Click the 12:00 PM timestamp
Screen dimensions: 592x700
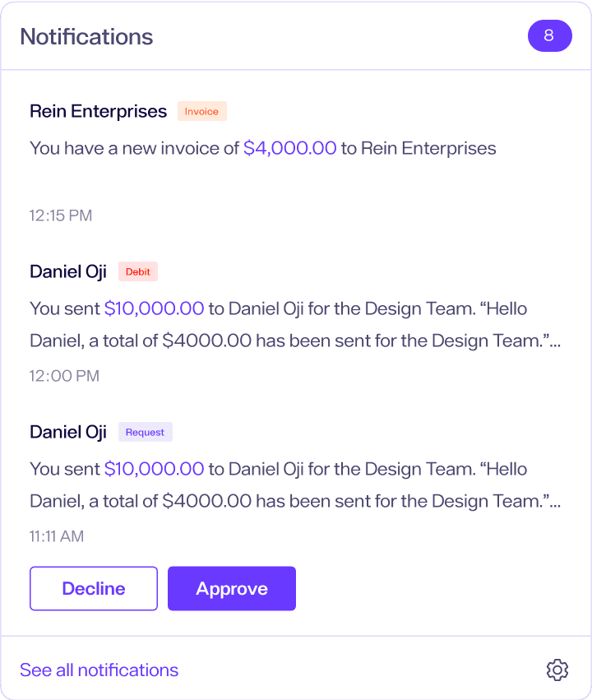(x=64, y=376)
